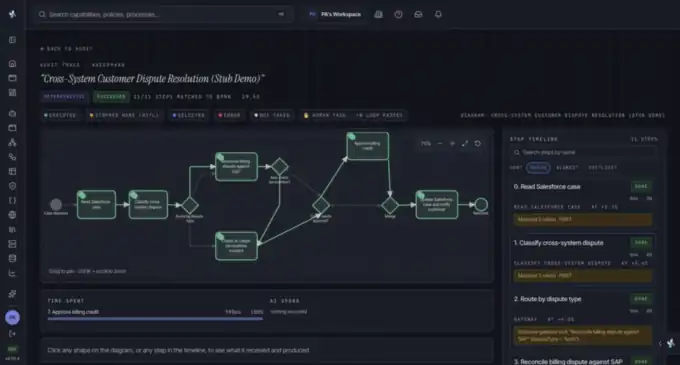Click the Done badge on Read Salesforce case
The image size is (680, 365).
pos(641,186)
